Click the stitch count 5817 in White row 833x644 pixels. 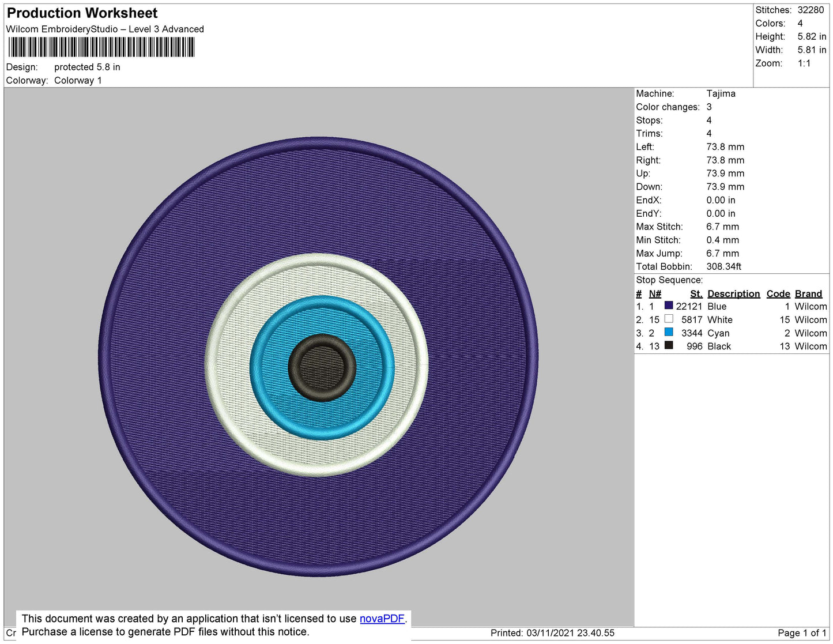tap(692, 319)
